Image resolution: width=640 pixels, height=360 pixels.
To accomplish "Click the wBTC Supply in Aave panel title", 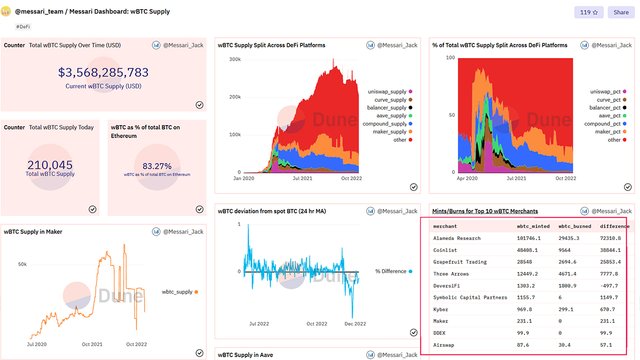I will [x=245, y=355].
